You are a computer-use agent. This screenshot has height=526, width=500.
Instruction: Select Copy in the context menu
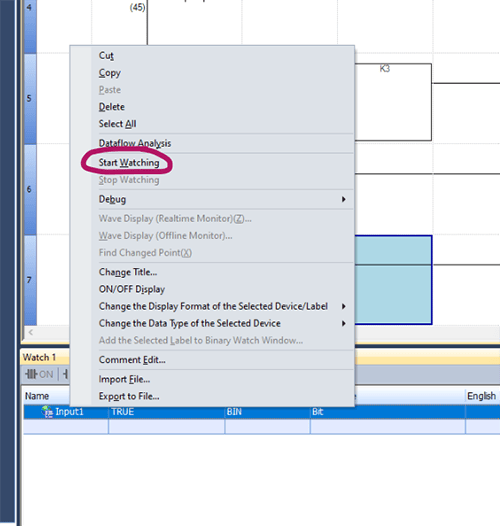click(x=109, y=73)
